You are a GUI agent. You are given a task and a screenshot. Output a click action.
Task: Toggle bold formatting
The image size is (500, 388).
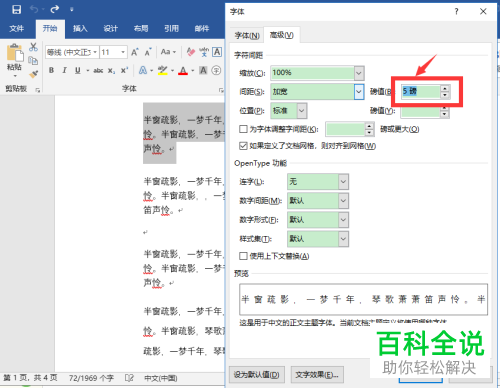click(51, 70)
